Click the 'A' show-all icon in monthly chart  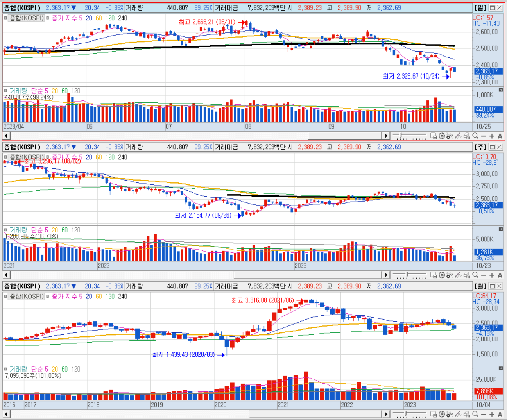click(500, 414)
